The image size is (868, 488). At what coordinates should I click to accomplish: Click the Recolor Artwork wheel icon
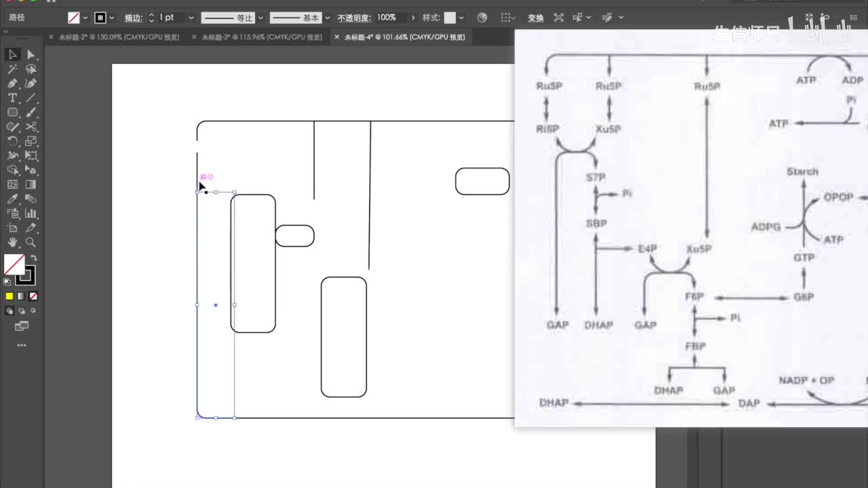482,18
